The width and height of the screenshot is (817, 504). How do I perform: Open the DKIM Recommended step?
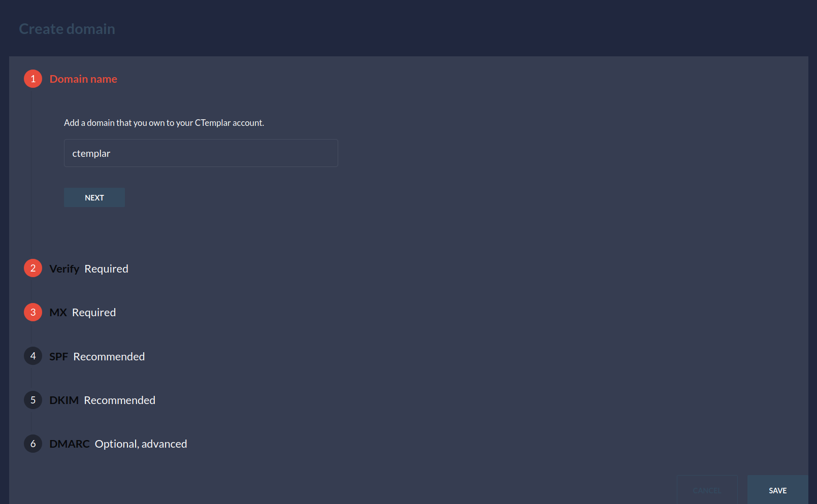click(x=102, y=400)
